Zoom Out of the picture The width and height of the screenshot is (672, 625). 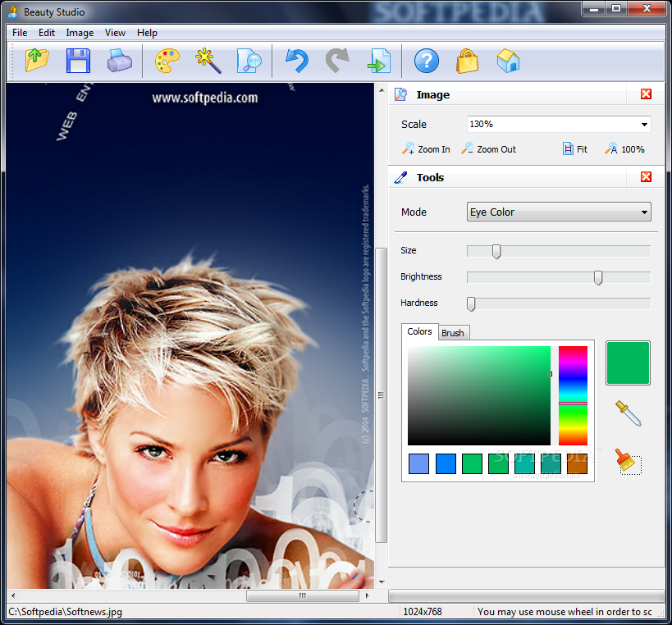pos(488,149)
